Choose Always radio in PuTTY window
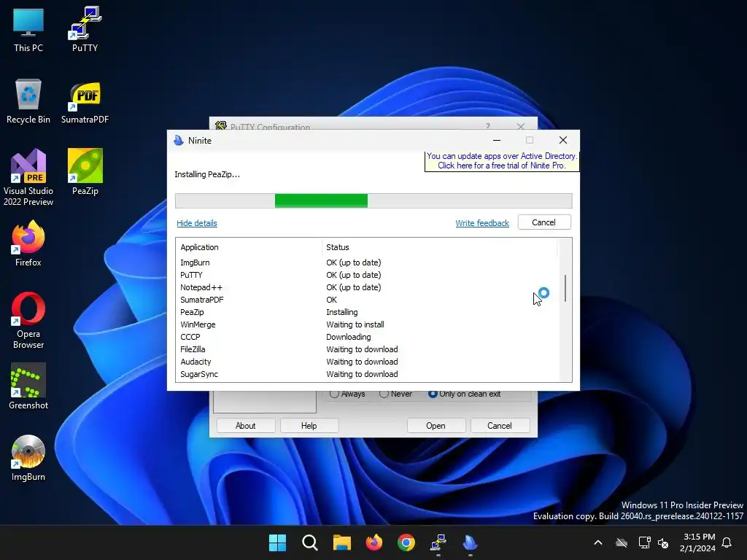The width and height of the screenshot is (747, 560). [334, 394]
